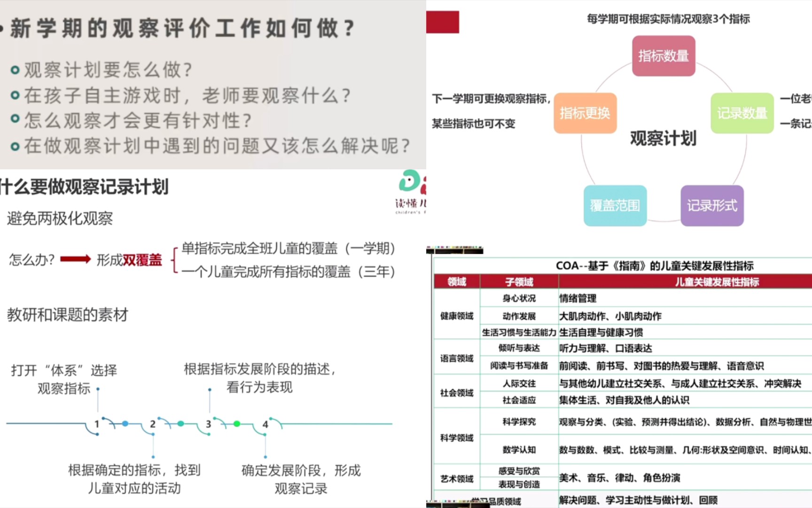Click the note 每学期可根据实际情况观察3个指标
Image resolution: width=812 pixels, height=508 pixels.
tap(668, 19)
